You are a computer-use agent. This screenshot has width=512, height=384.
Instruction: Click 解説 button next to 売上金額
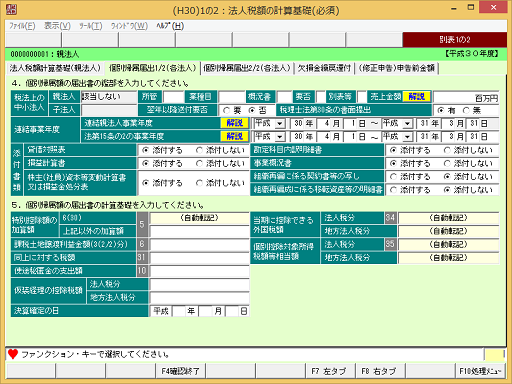coord(417,97)
